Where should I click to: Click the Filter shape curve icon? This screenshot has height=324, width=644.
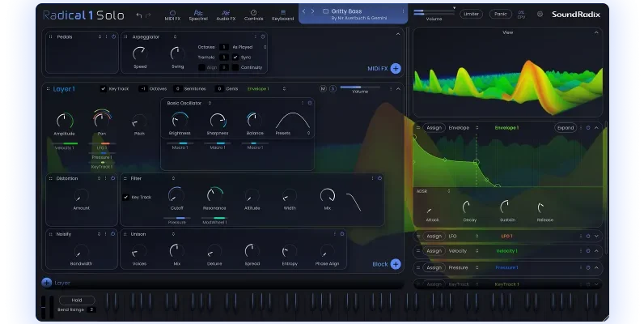click(354, 202)
